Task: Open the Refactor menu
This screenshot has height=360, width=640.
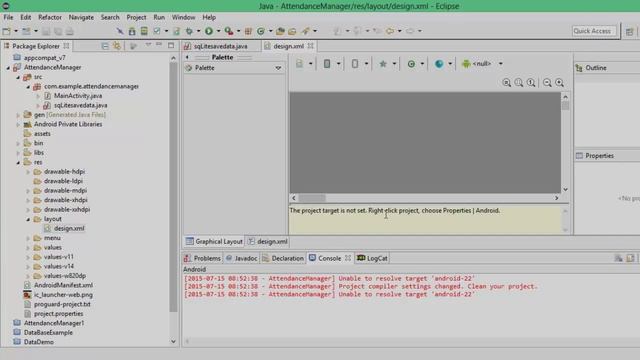Action: tap(50, 18)
